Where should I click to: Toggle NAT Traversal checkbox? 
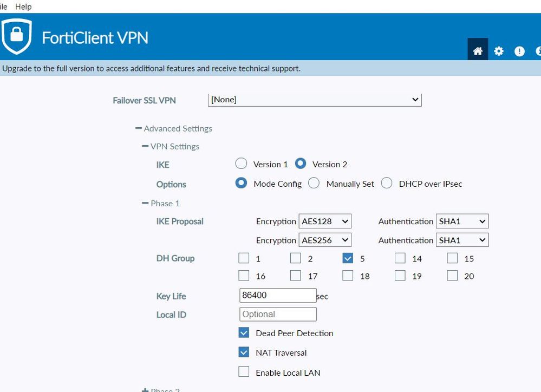coord(244,352)
